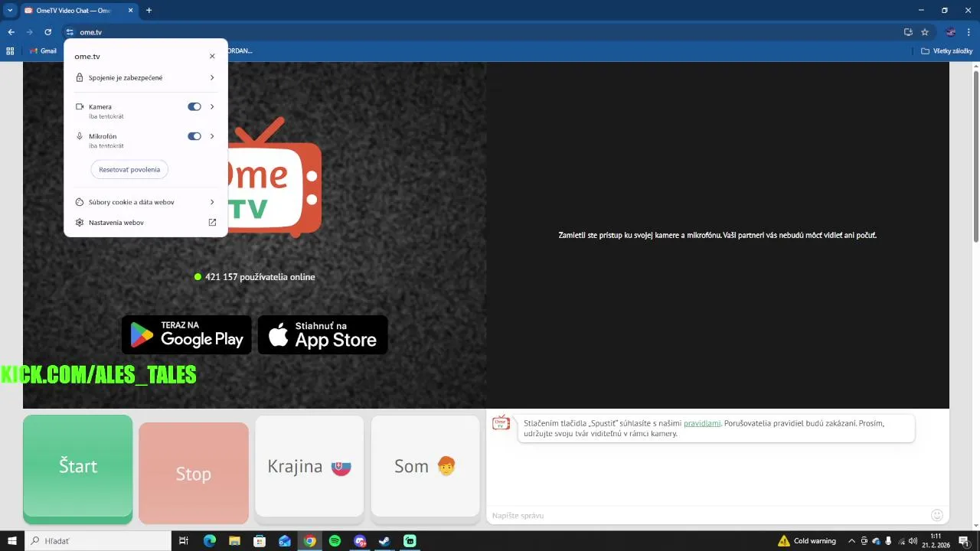Expand Kamera permission details arrow

pos(212,107)
